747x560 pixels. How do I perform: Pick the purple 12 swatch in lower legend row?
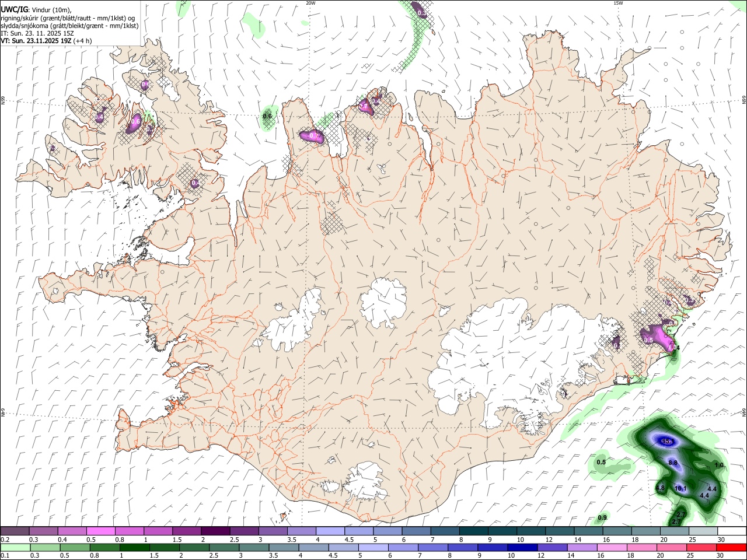click(x=552, y=548)
